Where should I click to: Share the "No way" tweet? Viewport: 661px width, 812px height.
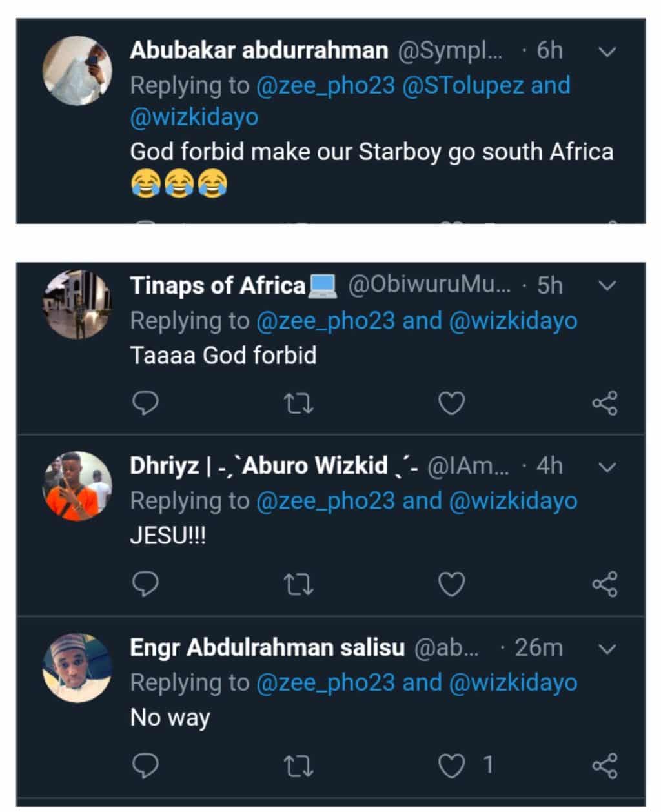click(x=605, y=766)
